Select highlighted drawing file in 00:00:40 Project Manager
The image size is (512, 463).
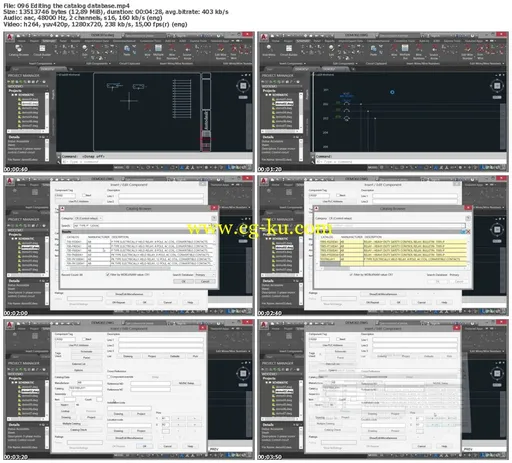(x=30, y=103)
